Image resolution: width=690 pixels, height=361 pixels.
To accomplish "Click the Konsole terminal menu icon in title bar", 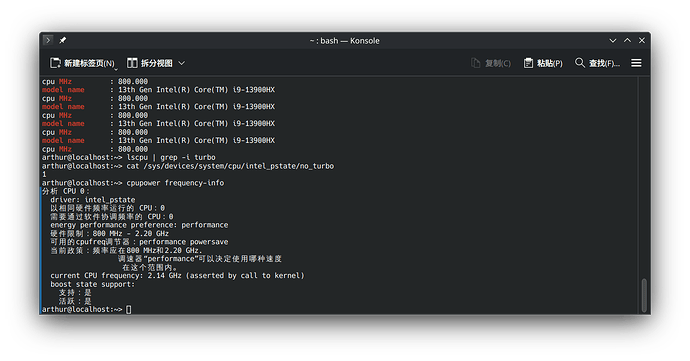I will [48, 41].
